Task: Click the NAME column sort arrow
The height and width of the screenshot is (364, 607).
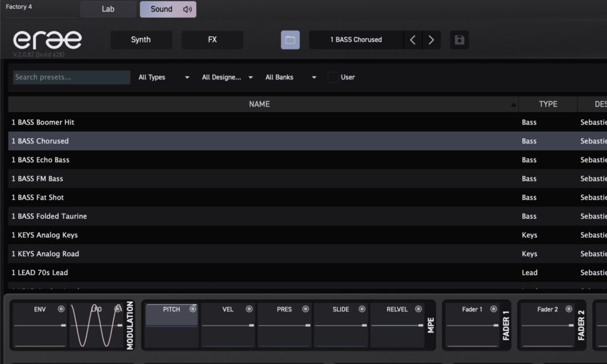Action: click(513, 104)
